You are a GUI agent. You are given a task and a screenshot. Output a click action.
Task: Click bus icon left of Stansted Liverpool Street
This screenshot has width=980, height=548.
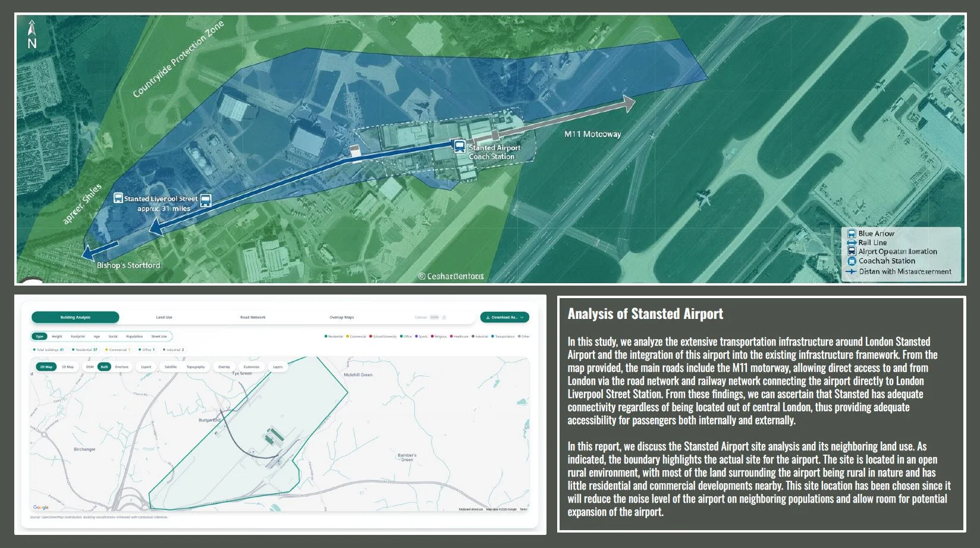click(118, 198)
